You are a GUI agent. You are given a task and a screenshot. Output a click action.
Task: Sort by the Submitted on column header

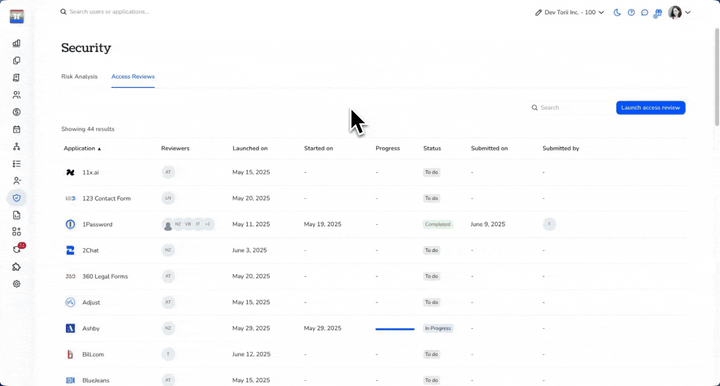(x=489, y=148)
